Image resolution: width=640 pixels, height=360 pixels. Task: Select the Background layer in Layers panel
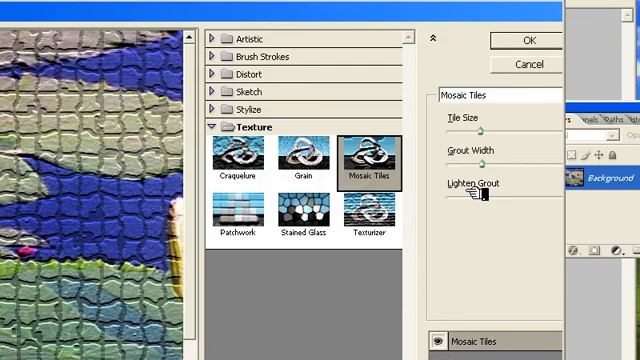pyautogui.click(x=602, y=178)
